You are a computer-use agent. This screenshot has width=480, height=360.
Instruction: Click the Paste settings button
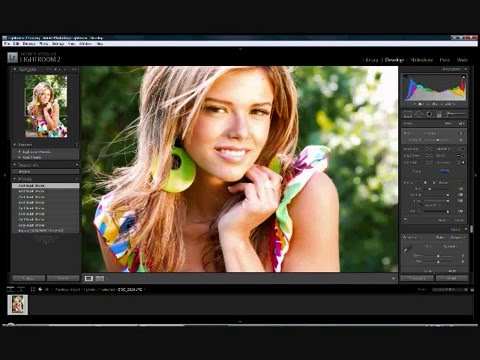coord(63,278)
